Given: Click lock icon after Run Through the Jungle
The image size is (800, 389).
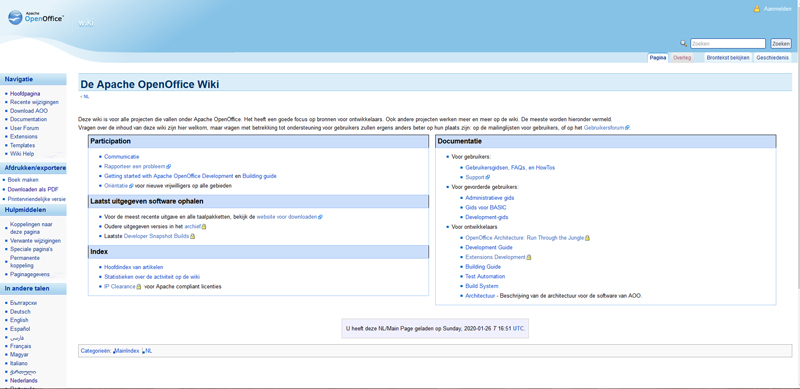Looking at the screenshot, I should [587, 238].
